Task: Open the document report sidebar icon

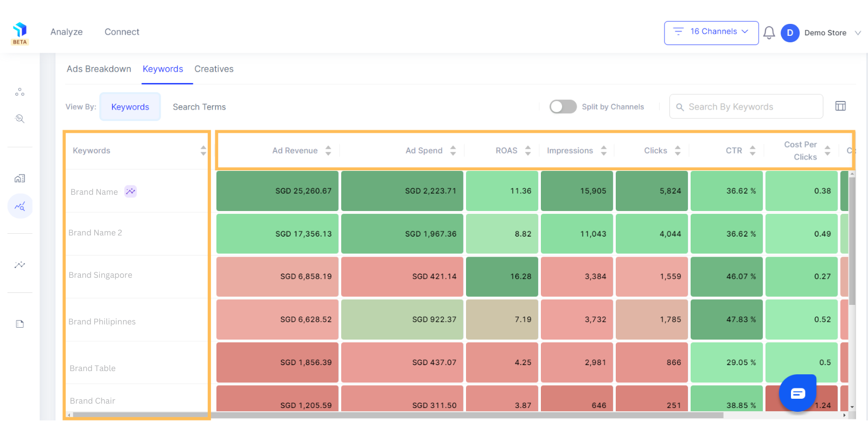Action: (x=20, y=324)
